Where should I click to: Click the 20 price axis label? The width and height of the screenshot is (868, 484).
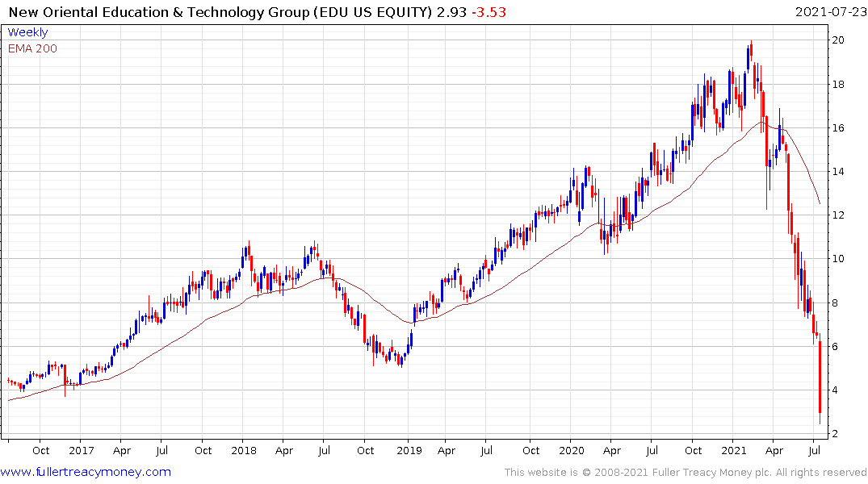[x=838, y=40]
